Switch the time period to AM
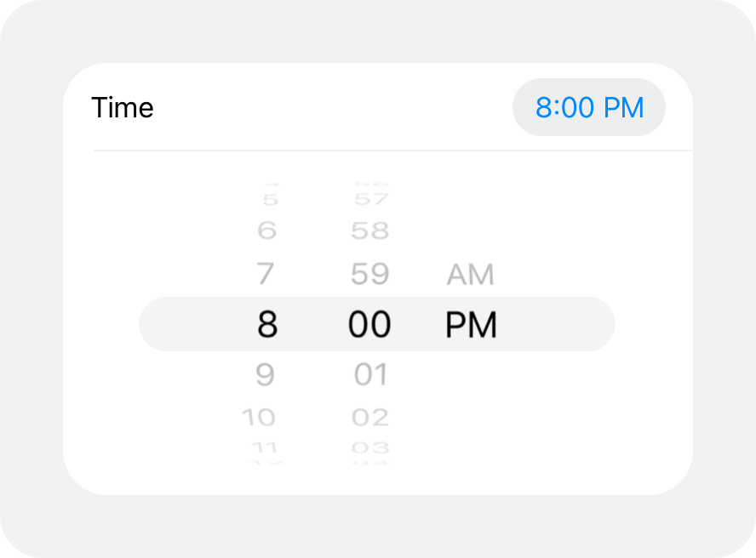This screenshot has height=558, width=756. (471, 274)
